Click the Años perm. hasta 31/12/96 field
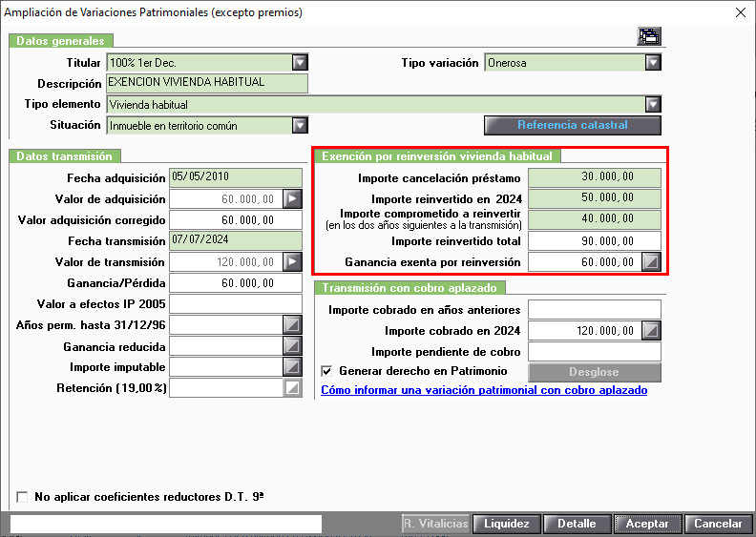 tap(225, 325)
